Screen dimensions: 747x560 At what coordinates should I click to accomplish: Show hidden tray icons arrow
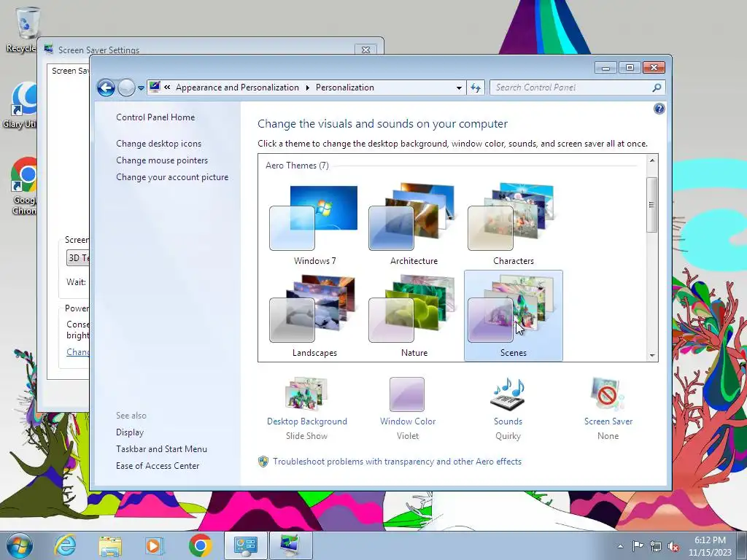(620, 546)
